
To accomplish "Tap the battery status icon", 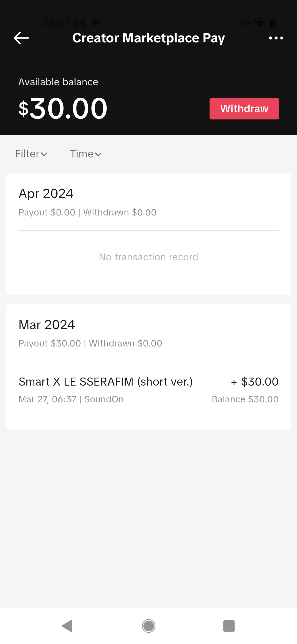I will coord(273,23).
